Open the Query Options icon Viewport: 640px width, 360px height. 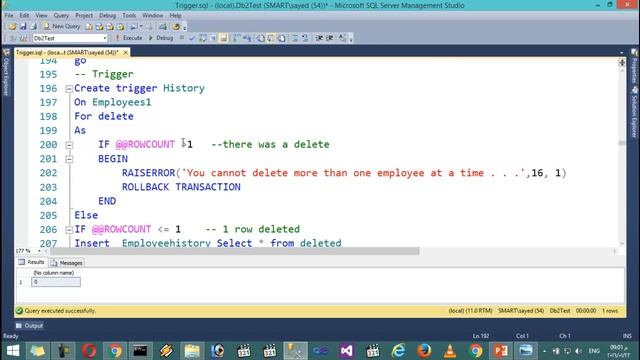tap(213, 38)
